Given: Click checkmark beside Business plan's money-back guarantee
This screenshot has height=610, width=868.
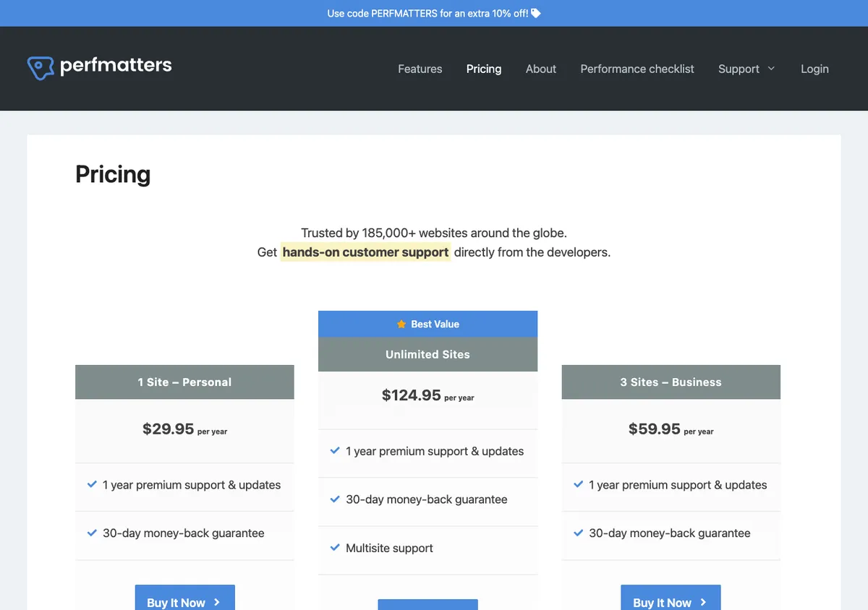Looking at the screenshot, I should click(x=578, y=533).
